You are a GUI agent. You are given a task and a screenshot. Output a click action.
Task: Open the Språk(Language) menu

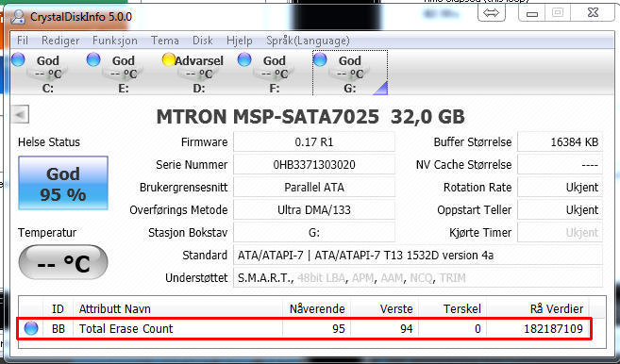pos(308,41)
